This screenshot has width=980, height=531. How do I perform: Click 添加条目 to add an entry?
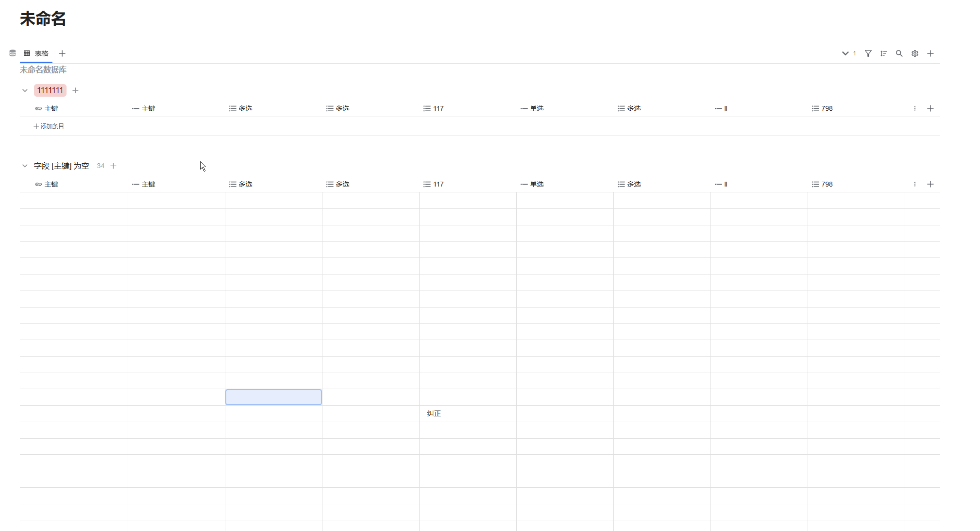[x=49, y=126]
